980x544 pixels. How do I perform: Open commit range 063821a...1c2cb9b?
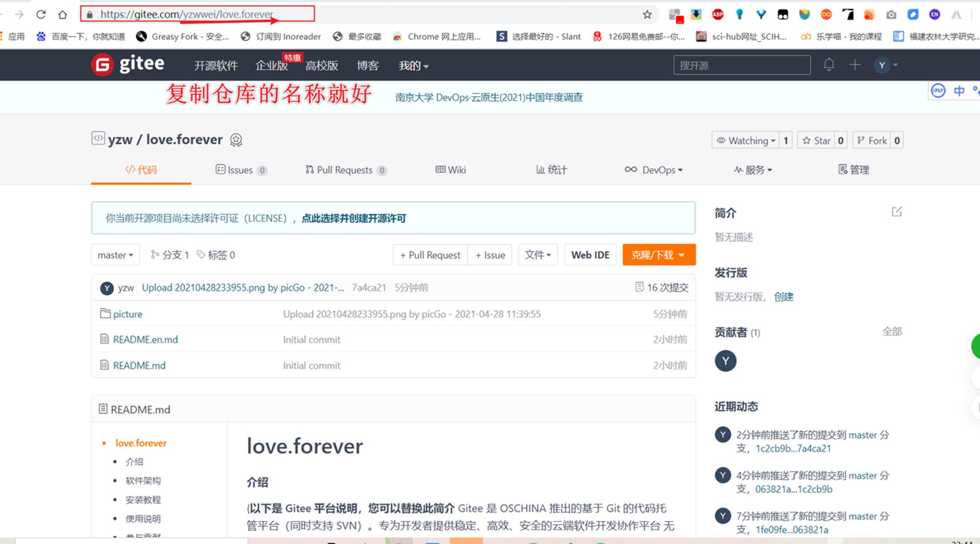click(794, 489)
